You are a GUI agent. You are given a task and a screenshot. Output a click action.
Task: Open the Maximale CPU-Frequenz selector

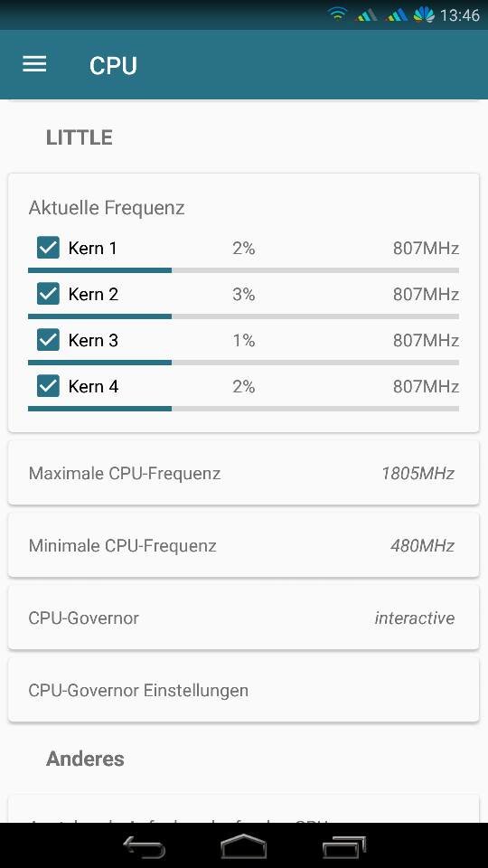coord(243,473)
